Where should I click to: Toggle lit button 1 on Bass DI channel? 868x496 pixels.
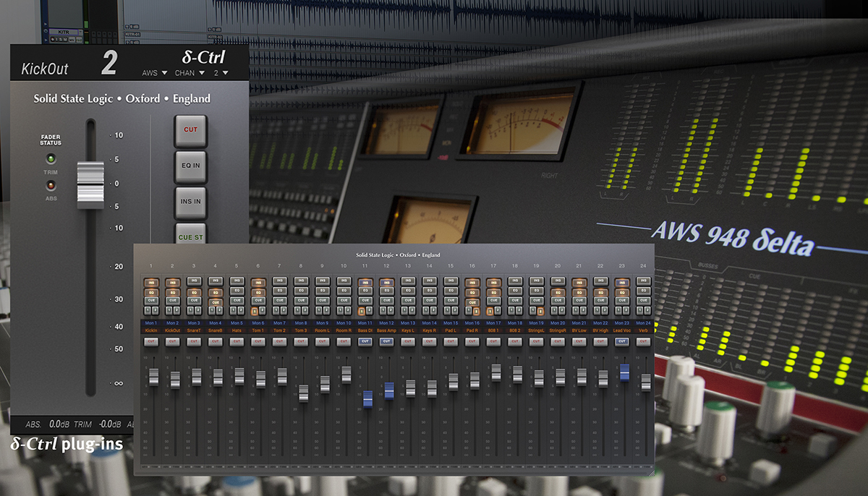click(x=362, y=312)
